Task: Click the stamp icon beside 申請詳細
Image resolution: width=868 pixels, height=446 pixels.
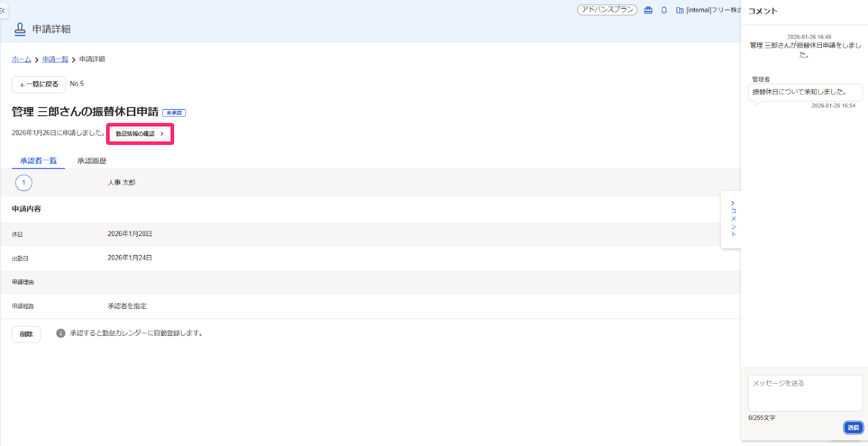Action: [20, 29]
